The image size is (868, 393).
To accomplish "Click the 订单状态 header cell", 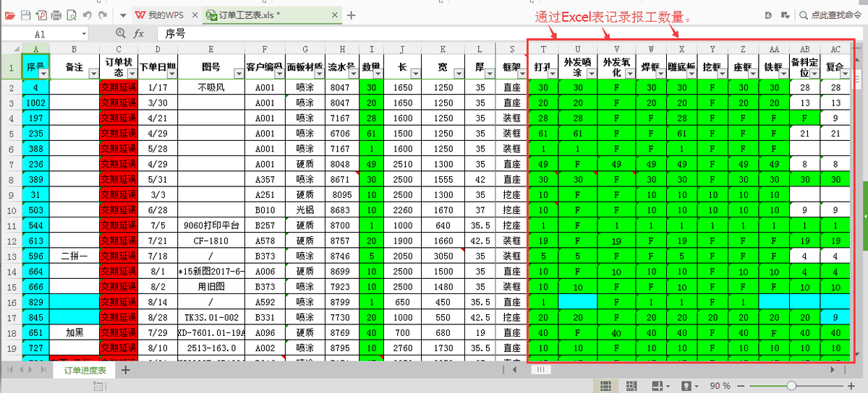I will click(x=119, y=67).
